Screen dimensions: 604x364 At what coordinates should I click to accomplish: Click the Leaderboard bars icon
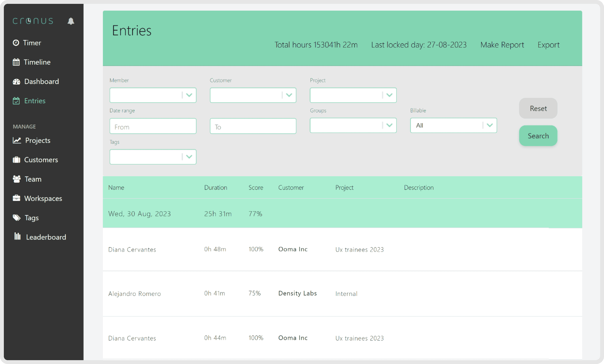17,236
